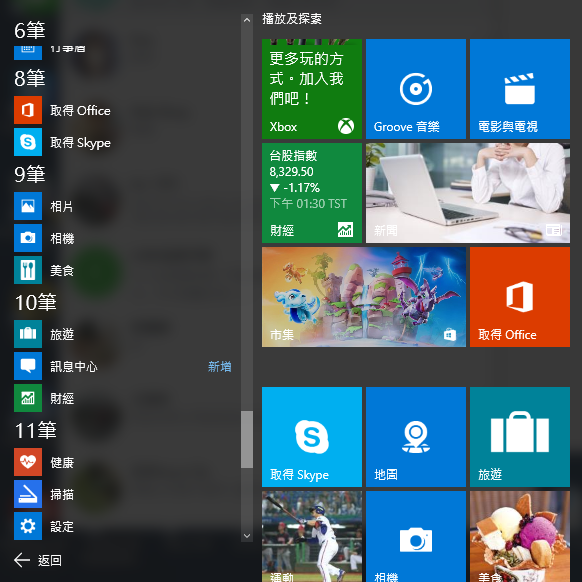The width and height of the screenshot is (582, 582).
Task: Select the 健康 text label in list
Action: click(62, 462)
